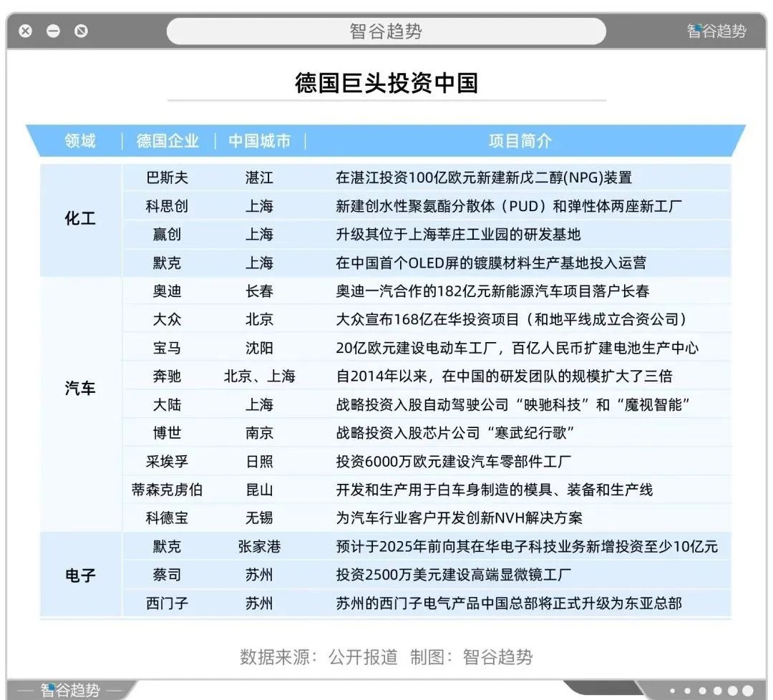Click the title 德国巨头投资中国
Screen dimensions: 773x700
pos(386,83)
